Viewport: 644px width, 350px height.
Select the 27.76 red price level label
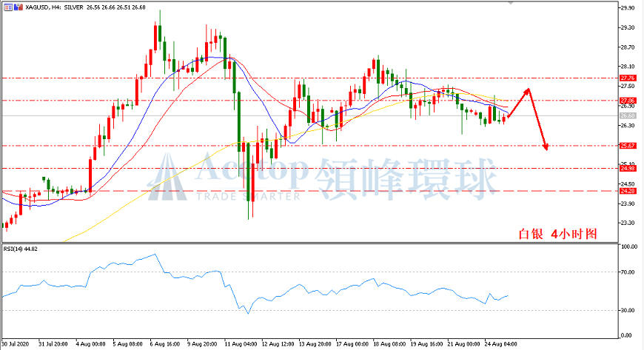pyautogui.click(x=628, y=78)
